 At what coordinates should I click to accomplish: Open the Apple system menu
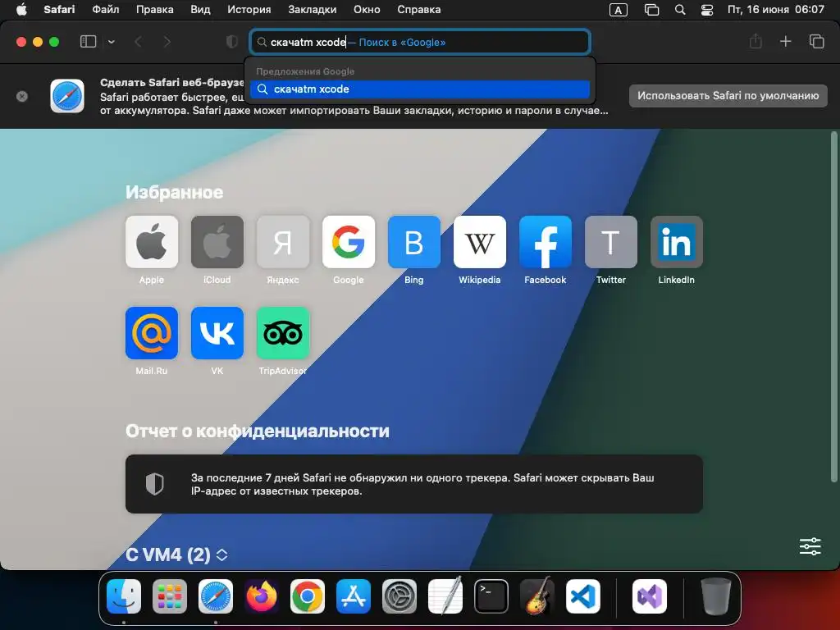click(21, 10)
